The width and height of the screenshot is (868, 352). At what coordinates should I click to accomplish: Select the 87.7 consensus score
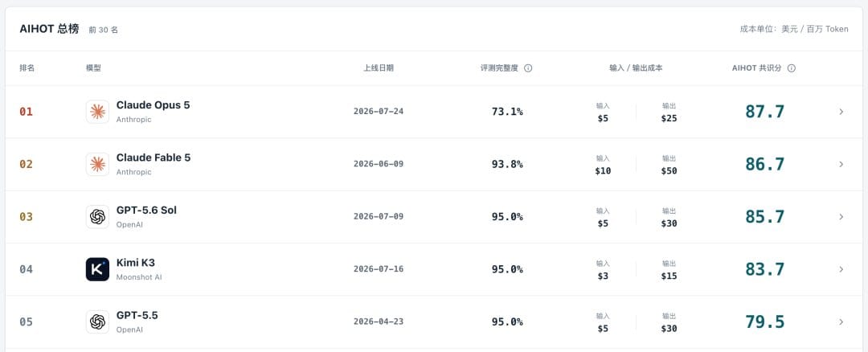(764, 112)
